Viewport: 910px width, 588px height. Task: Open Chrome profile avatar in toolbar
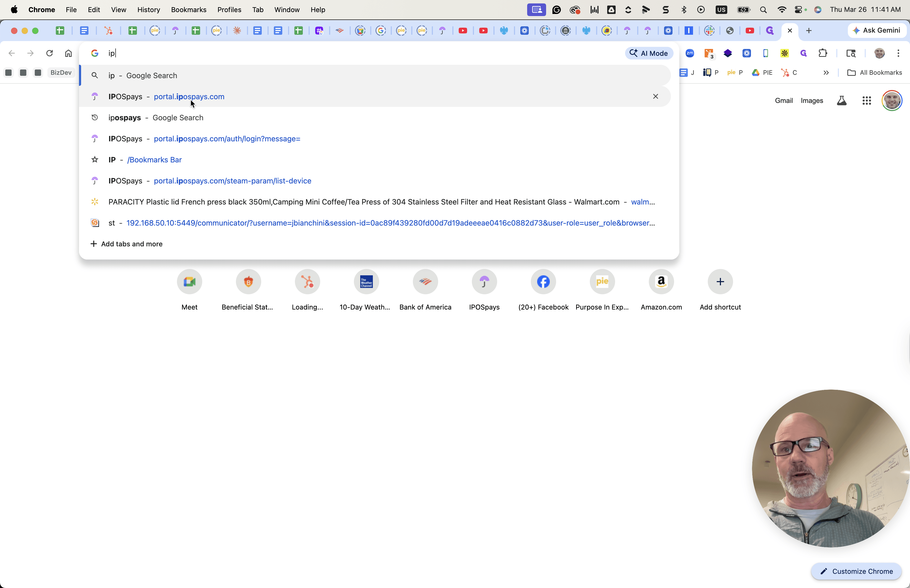pos(879,53)
